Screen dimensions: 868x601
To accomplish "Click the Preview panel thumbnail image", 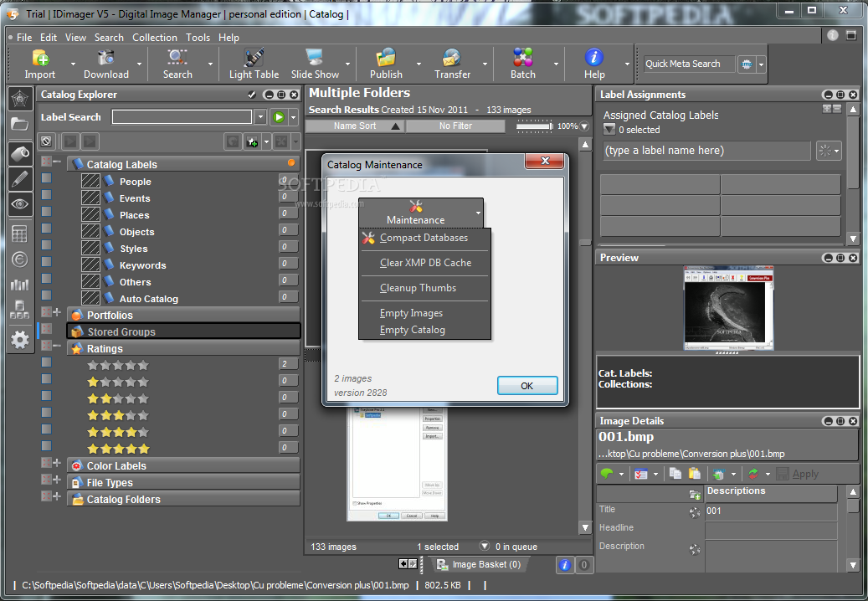I will click(x=728, y=308).
